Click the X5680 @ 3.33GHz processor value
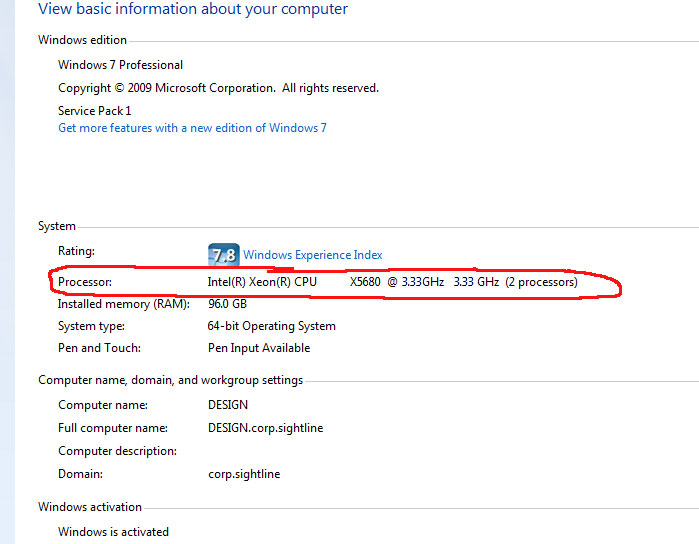The image size is (699, 544). click(397, 282)
